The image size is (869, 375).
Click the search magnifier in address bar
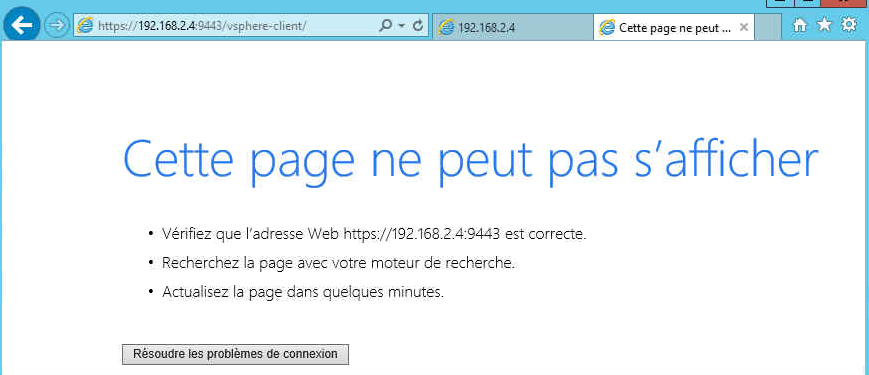click(386, 25)
